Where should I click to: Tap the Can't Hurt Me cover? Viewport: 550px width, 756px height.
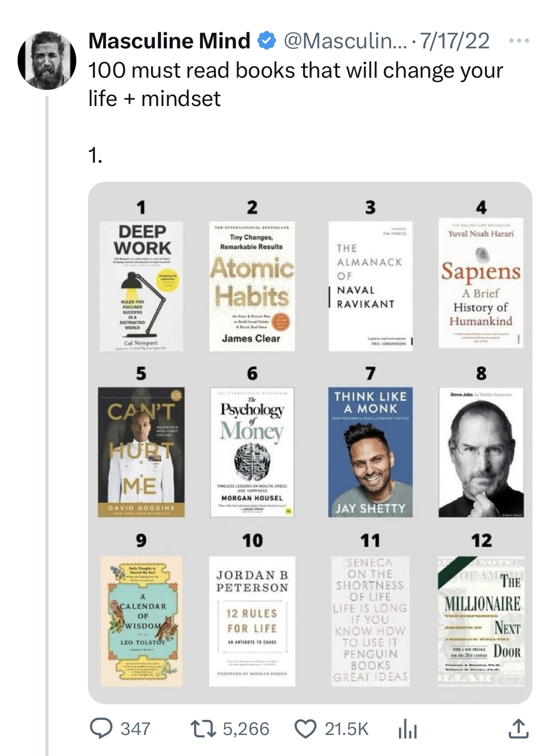click(141, 452)
